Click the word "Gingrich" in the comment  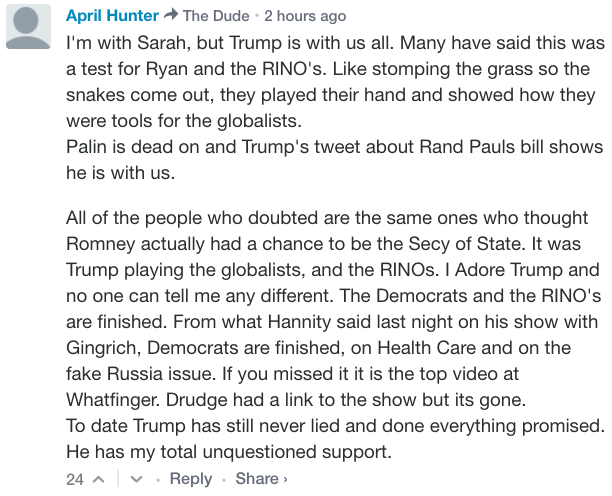(x=103, y=348)
